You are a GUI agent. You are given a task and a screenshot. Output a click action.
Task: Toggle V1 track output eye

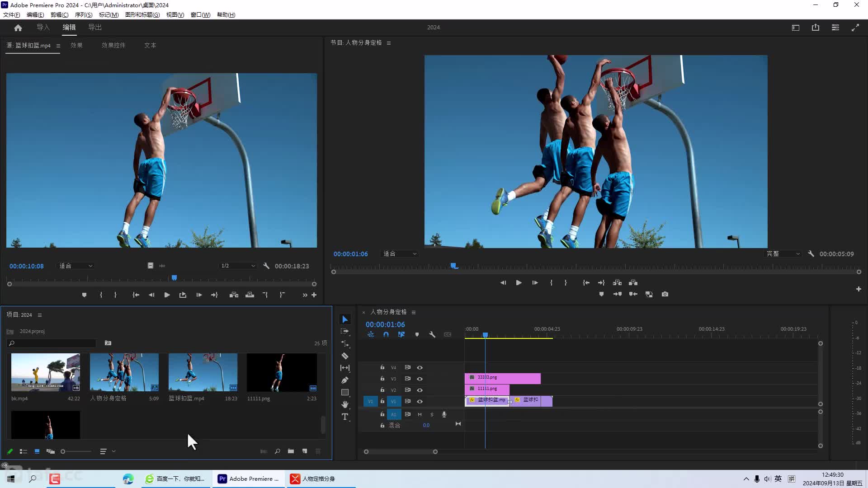coord(420,401)
